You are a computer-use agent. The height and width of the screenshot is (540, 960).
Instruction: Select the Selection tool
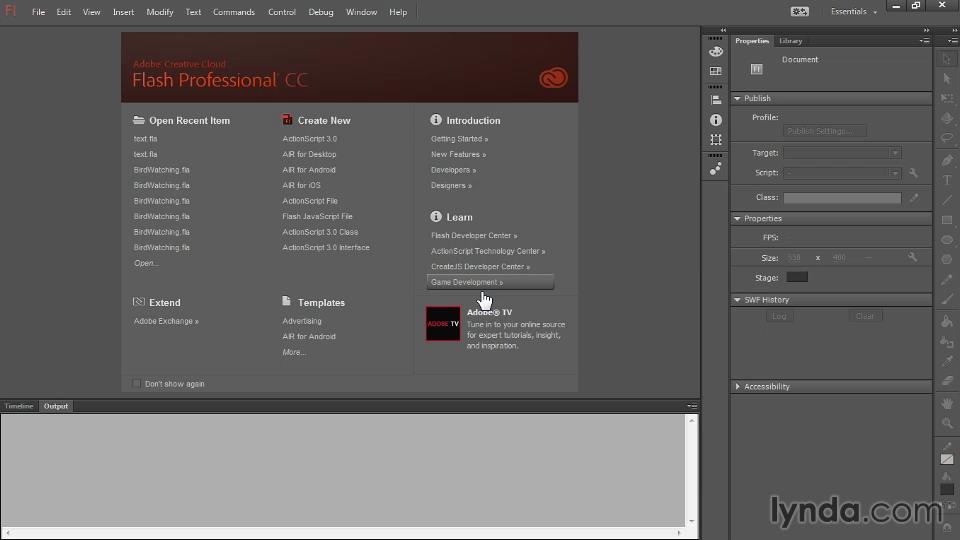pyautogui.click(x=947, y=59)
